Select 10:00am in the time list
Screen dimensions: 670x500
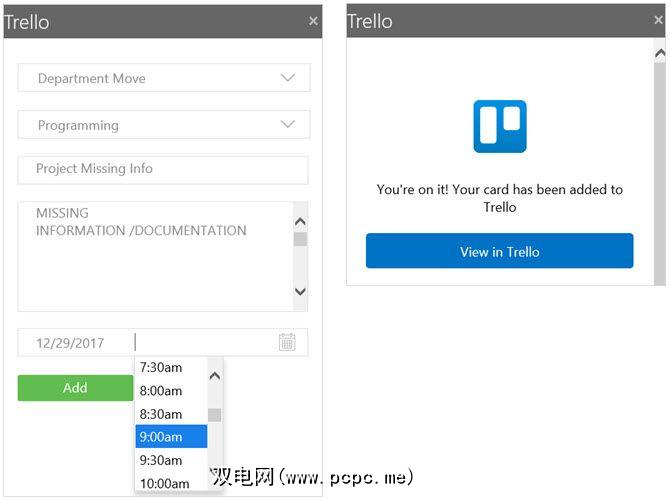coord(164,483)
